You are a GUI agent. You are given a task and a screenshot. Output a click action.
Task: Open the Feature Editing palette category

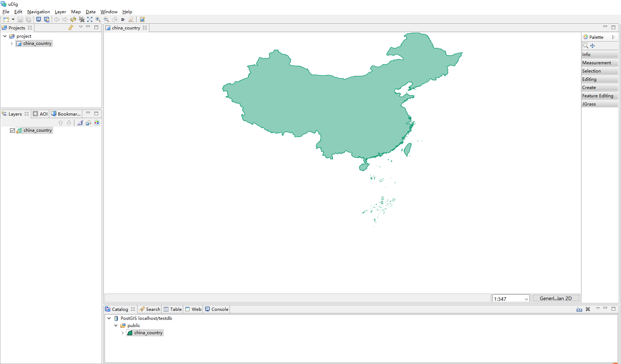click(598, 95)
